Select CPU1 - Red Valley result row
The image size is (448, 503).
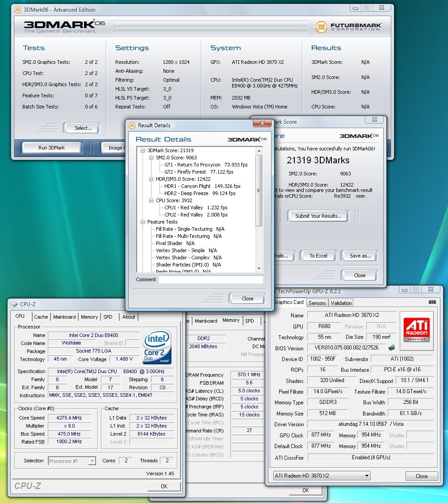[x=196, y=208]
